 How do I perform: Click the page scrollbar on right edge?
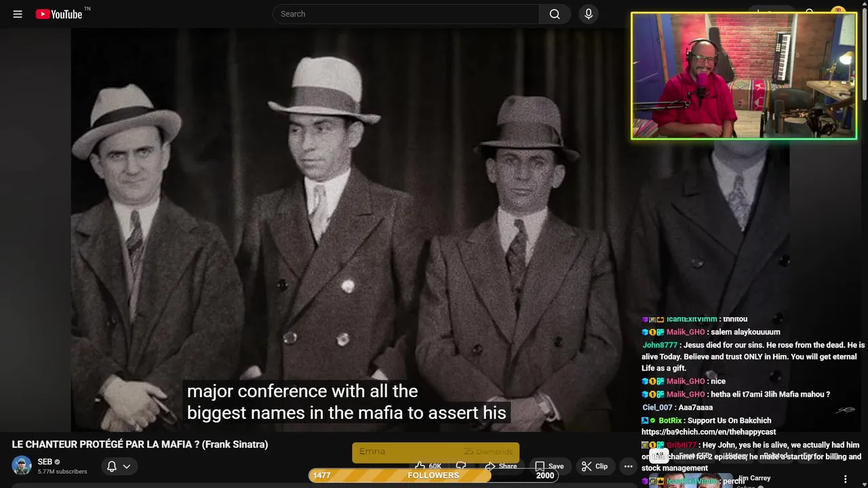click(865, 54)
